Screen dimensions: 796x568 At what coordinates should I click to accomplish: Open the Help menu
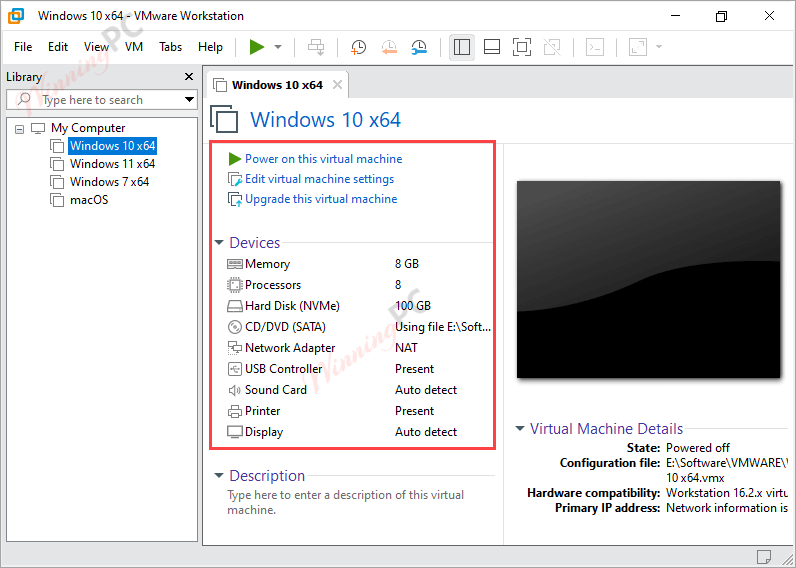point(210,47)
